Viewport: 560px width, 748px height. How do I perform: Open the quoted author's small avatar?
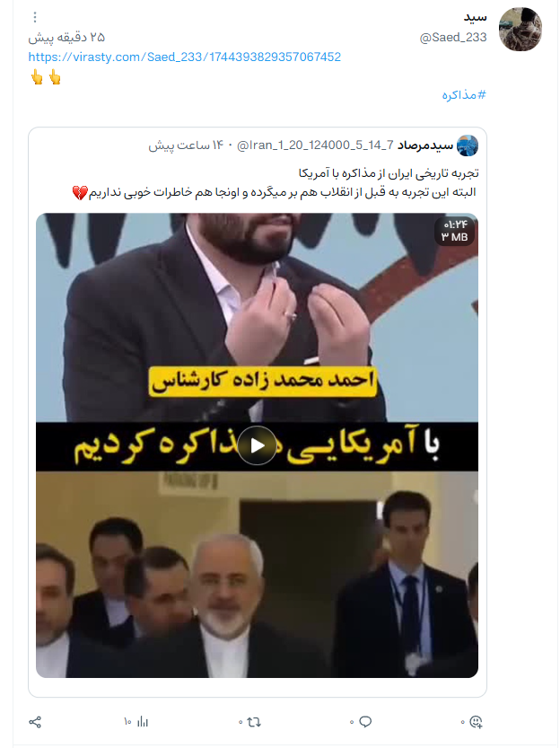[x=468, y=145]
